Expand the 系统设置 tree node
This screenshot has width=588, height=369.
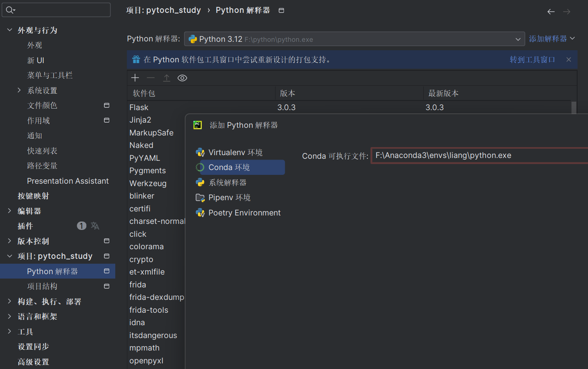click(19, 90)
